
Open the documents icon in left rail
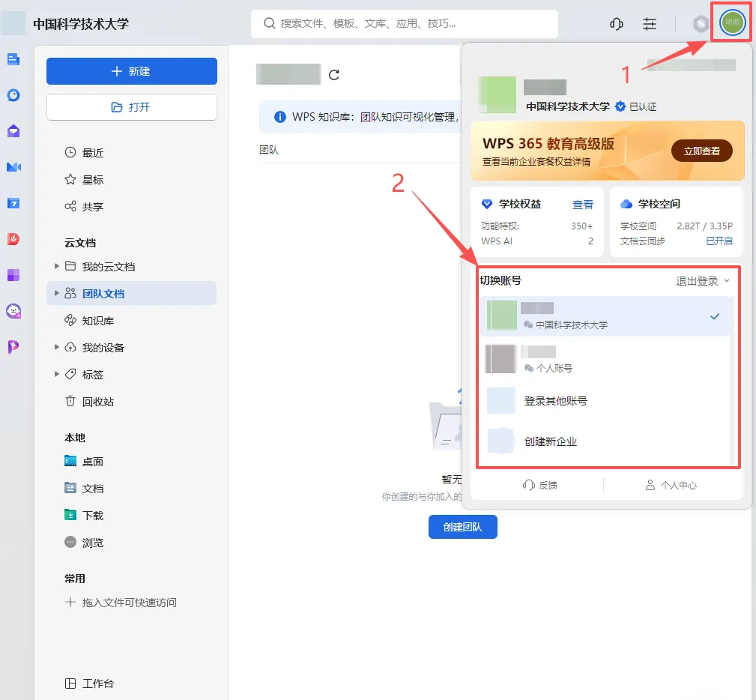(13, 59)
